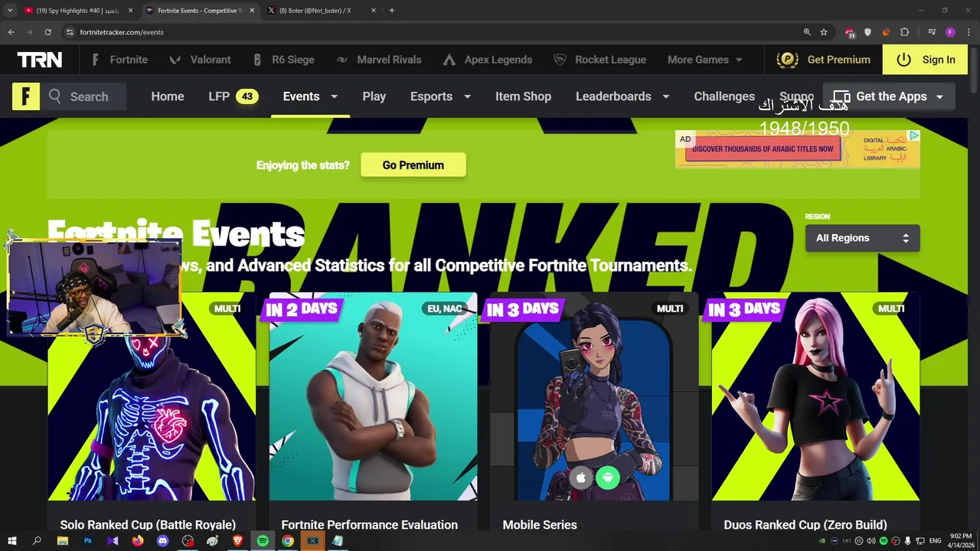Viewport: 980px width, 551px height.
Task: Click the search magnifier icon beside Search
Action: coord(55,96)
